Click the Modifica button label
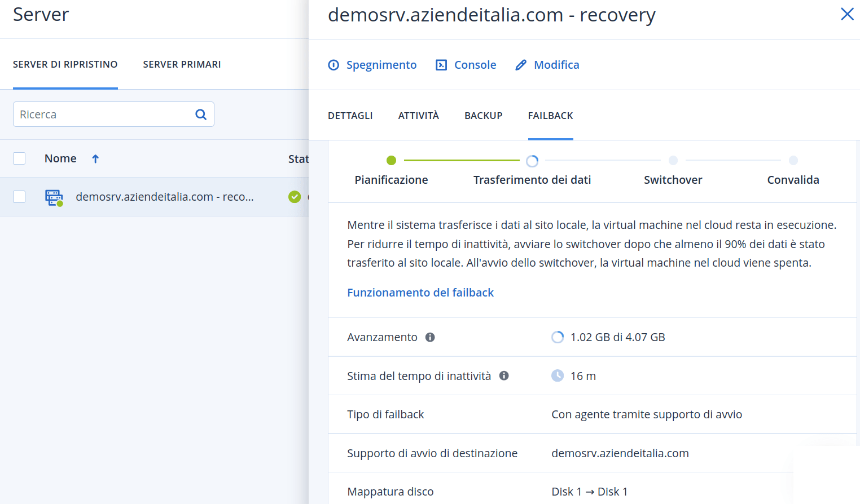860x504 pixels. click(556, 65)
